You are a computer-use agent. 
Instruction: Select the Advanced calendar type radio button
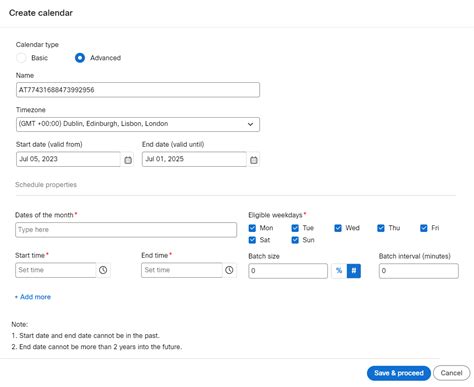80,58
